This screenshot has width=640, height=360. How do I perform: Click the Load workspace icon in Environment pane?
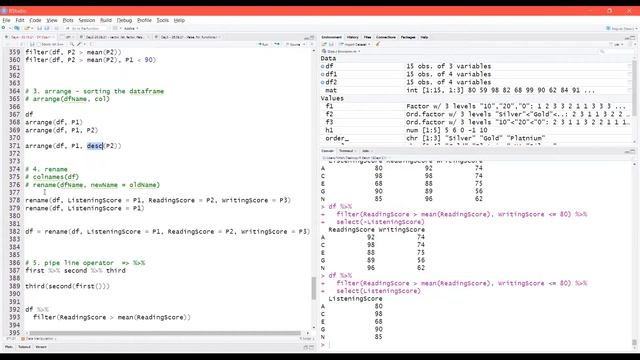click(x=325, y=44)
